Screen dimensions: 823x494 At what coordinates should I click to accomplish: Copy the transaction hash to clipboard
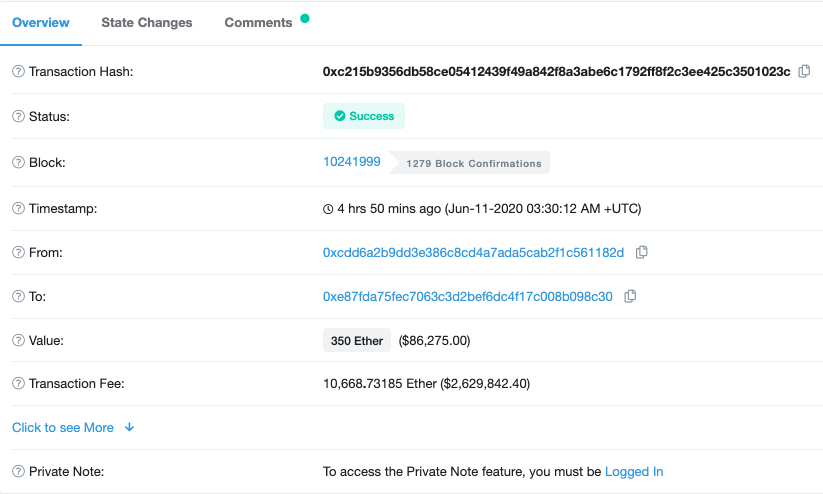pos(804,71)
